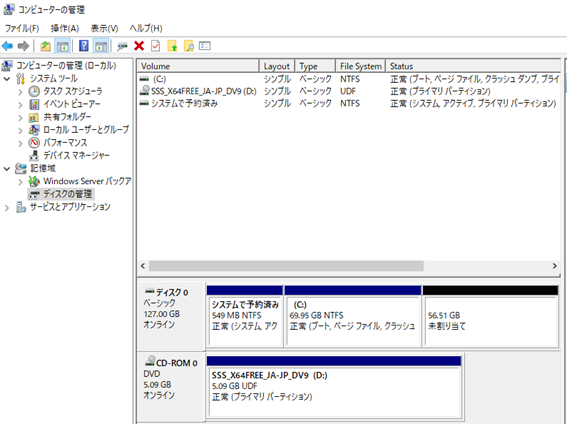Select the (C:) 69.95 GB NTFS partition block
567x424 pixels.
pos(353,316)
